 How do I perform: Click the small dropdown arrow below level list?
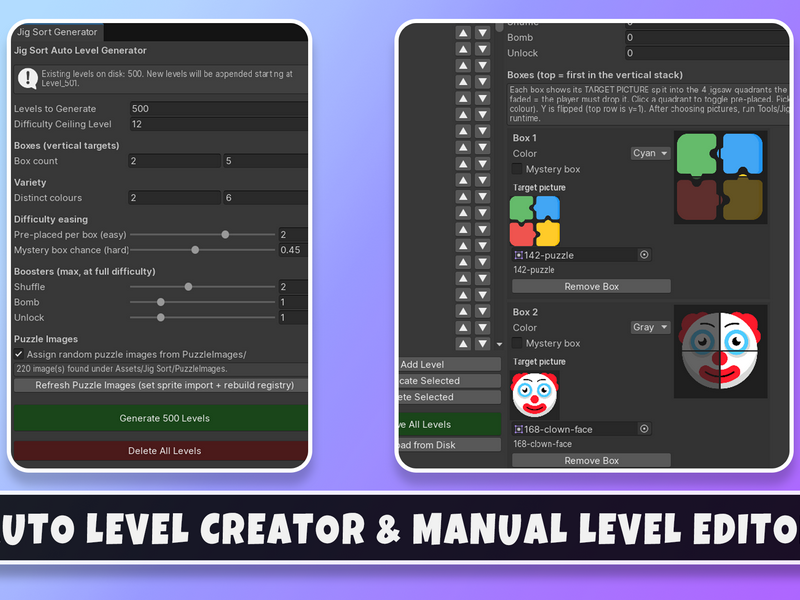click(x=499, y=344)
